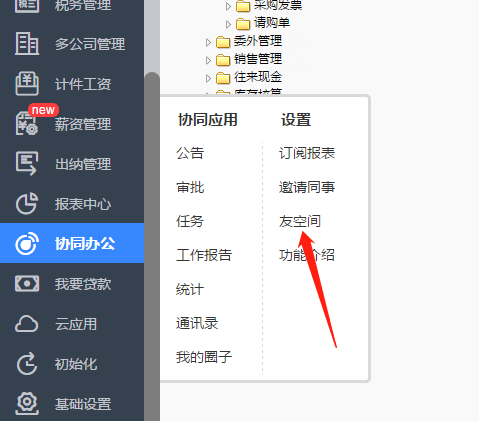This screenshot has height=421, width=479.
Task: Open 友空间 in the 设置 column
Action: 300,221
